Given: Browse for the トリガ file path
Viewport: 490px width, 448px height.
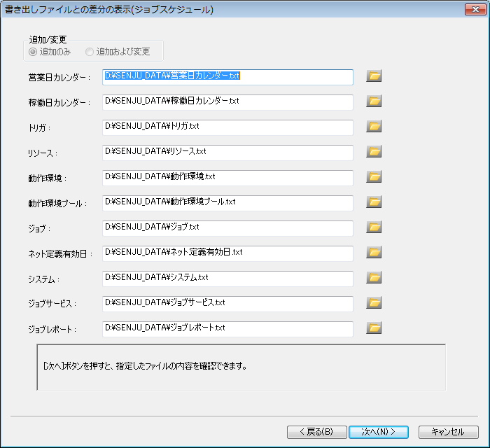Looking at the screenshot, I should point(374,126).
